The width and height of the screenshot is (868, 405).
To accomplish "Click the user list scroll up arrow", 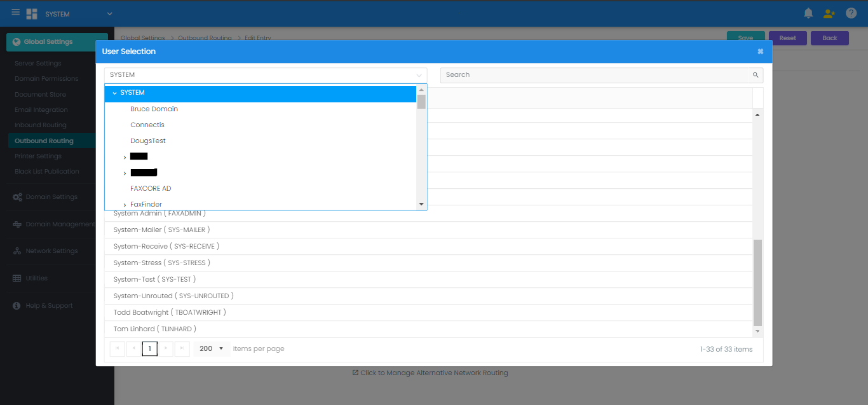I will pyautogui.click(x=757, y=115).
